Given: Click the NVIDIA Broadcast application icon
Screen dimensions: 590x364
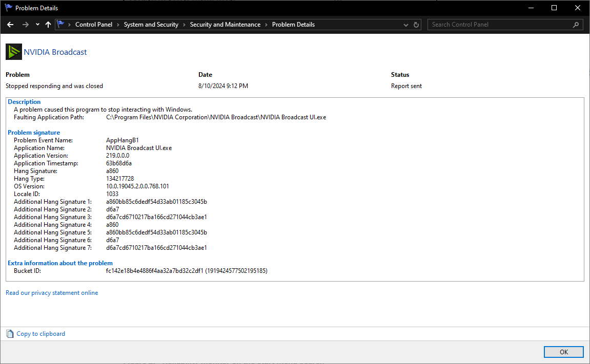Looking at the screenshot, I should click(13, 51).
